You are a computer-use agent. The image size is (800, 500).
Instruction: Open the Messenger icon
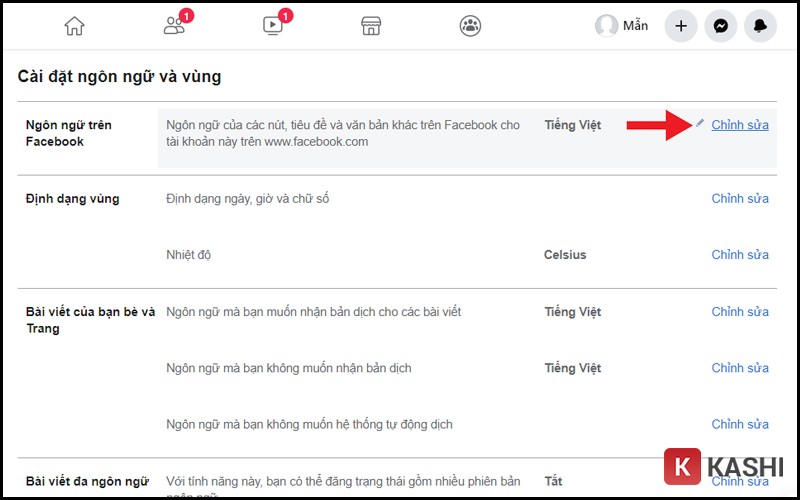coord(720,26)
